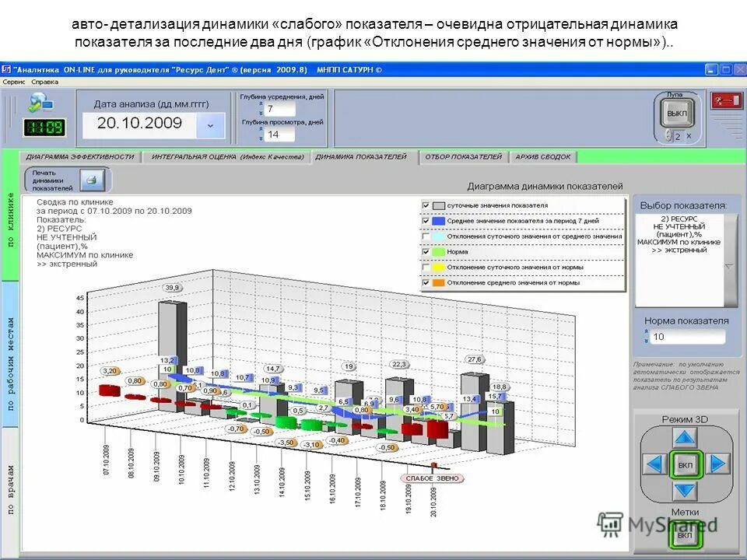Click the 39,9 bar value label
The width and height of the screenshot is (747, 560).
point(172,288)
